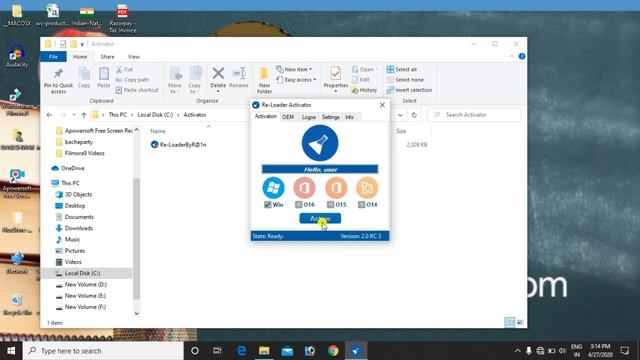Click the Refresh button in address bar
This screenshot has width=640, height=360.
pyautogui.click(x=414, y=115)
